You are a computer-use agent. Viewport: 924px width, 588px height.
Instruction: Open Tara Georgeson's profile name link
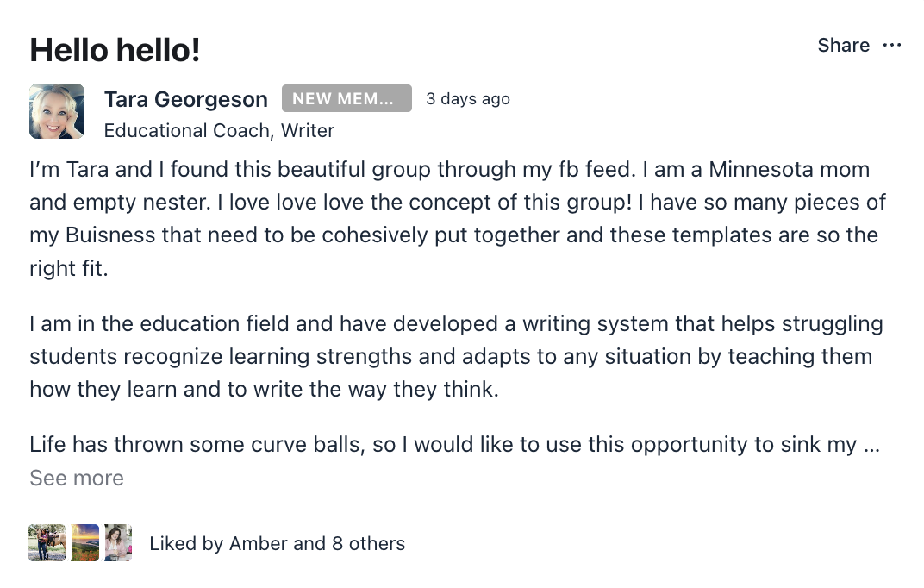pyautogui.click(x=186, y=99)
